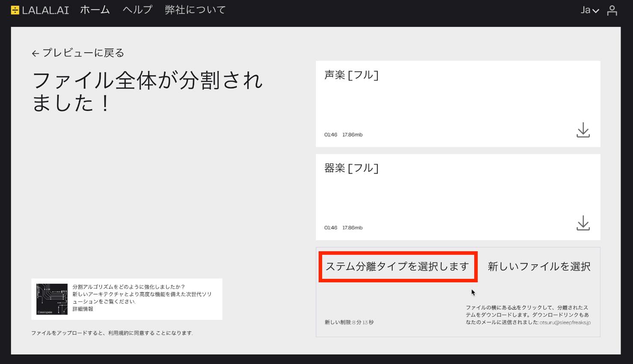Screen dimensions: 633x364
Task: Download the 声楽 [フル] vocal stem
Action: point(583,130)
